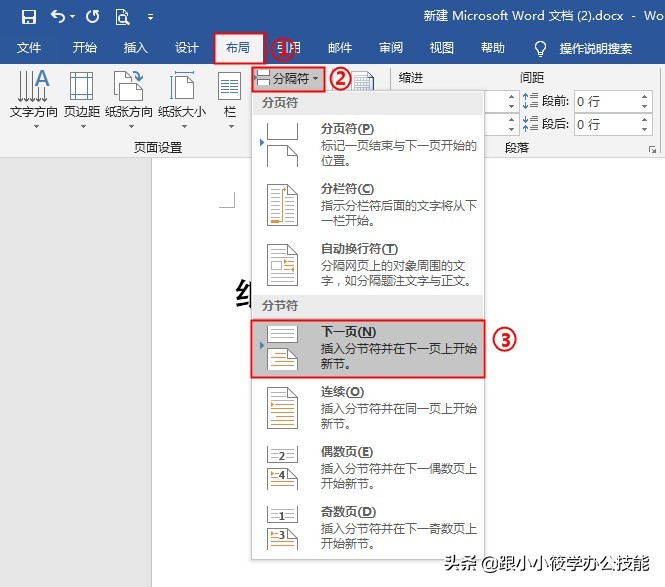Choose 连续(O) continuous section break
This screenshot has height=587, width=665.
coord(368,408)
